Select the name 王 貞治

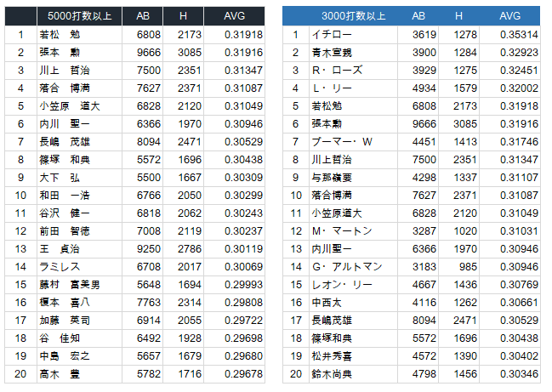click(60, 249)
